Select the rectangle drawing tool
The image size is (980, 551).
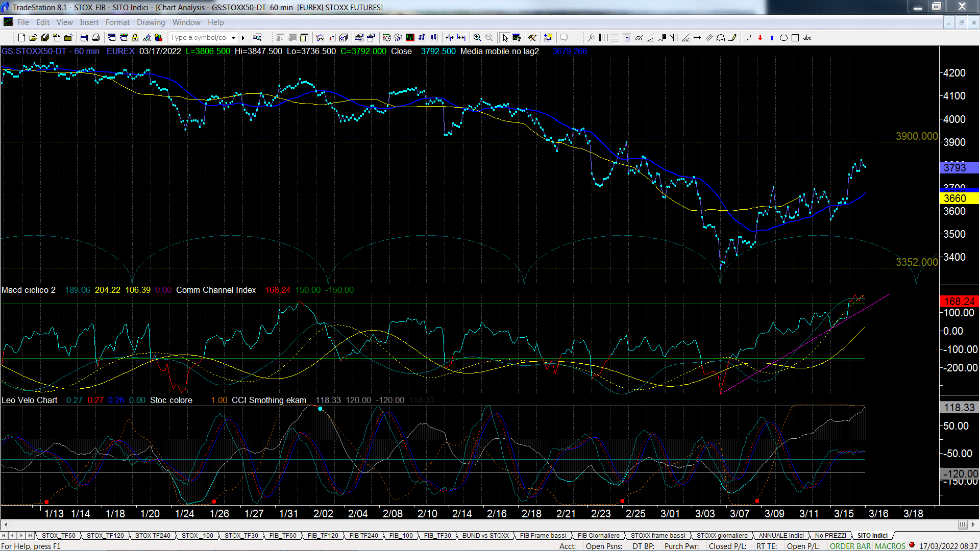tap(795, 38)
